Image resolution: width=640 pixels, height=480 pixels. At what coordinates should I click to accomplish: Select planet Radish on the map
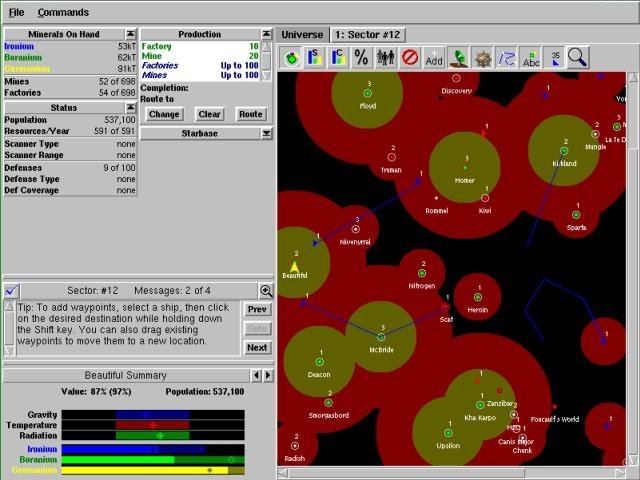295,446
